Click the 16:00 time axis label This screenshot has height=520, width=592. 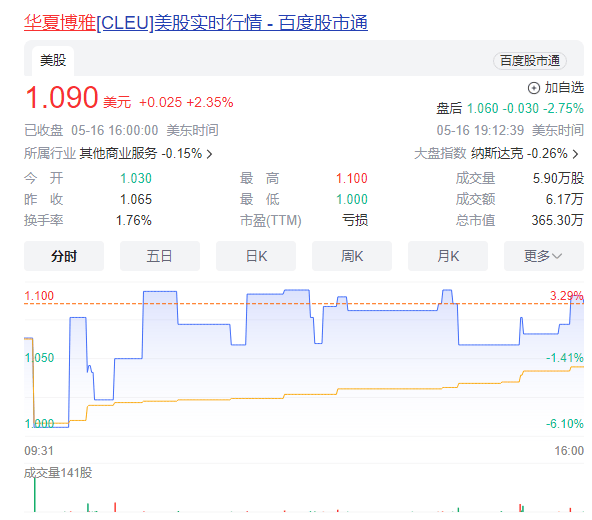pyautogui.click(x=569, y=451)
